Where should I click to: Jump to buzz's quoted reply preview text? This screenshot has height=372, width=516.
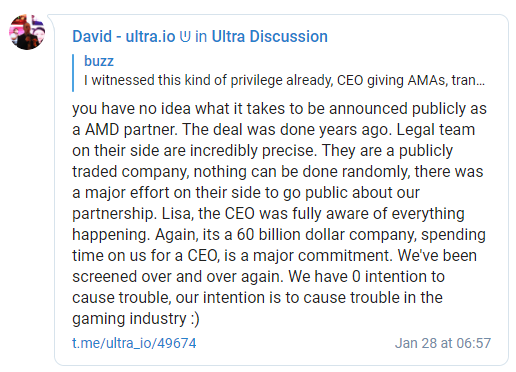point(284,80)
